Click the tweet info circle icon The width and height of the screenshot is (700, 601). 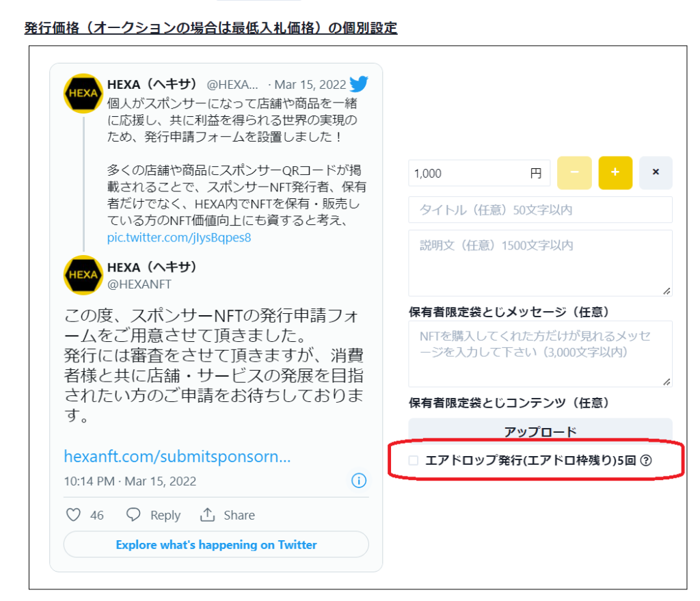(359, 481)
